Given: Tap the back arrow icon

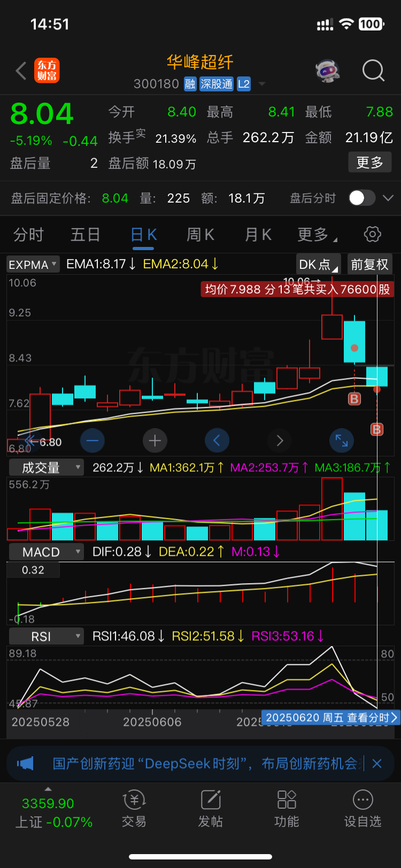Looking at the screenshot, I should coord(21,71).
